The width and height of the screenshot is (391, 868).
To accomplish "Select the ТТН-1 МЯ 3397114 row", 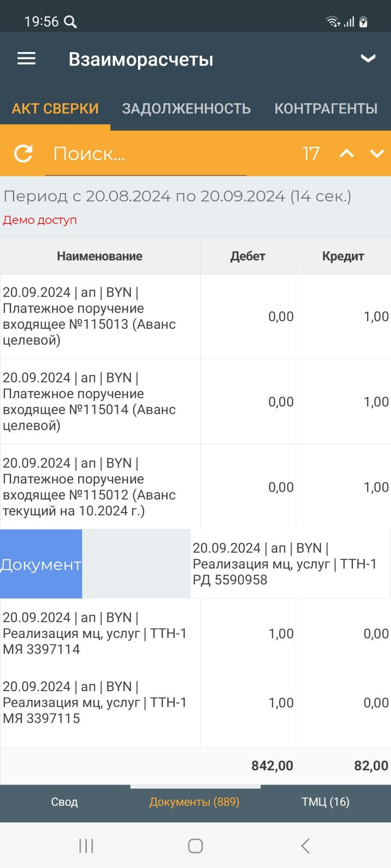I will coord(195,633).
